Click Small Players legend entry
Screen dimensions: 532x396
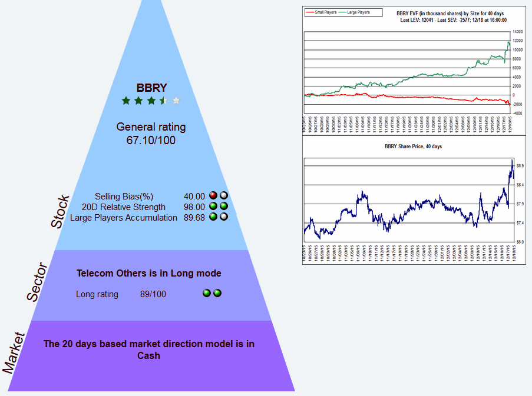point(321,12)
